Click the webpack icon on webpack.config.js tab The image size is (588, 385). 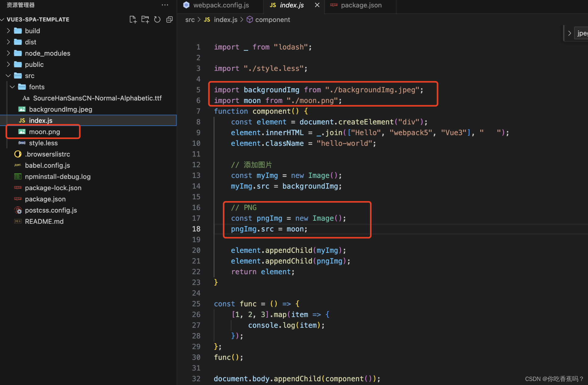point(186,5)
